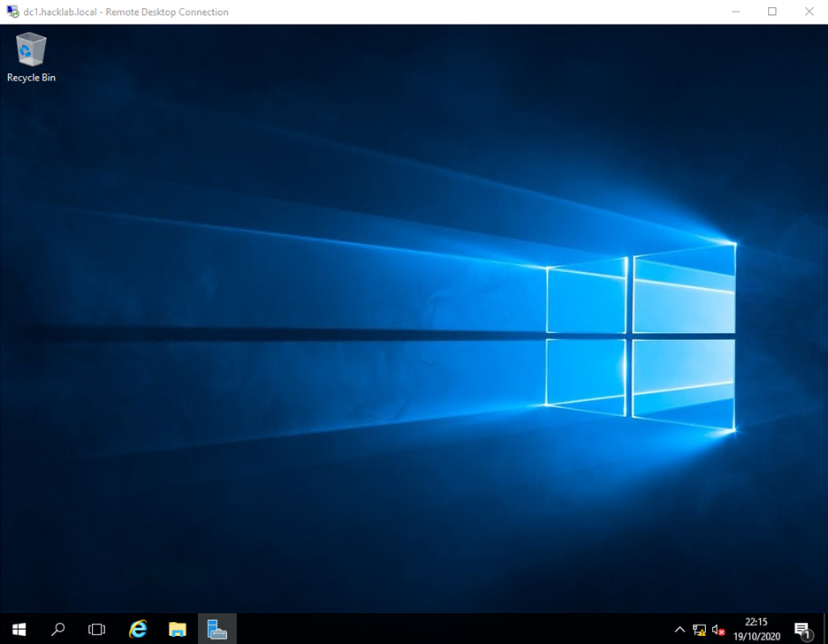Open the clock showing 22:15
Viewport: 828px width, 644px height.
(x=756, y=629)
